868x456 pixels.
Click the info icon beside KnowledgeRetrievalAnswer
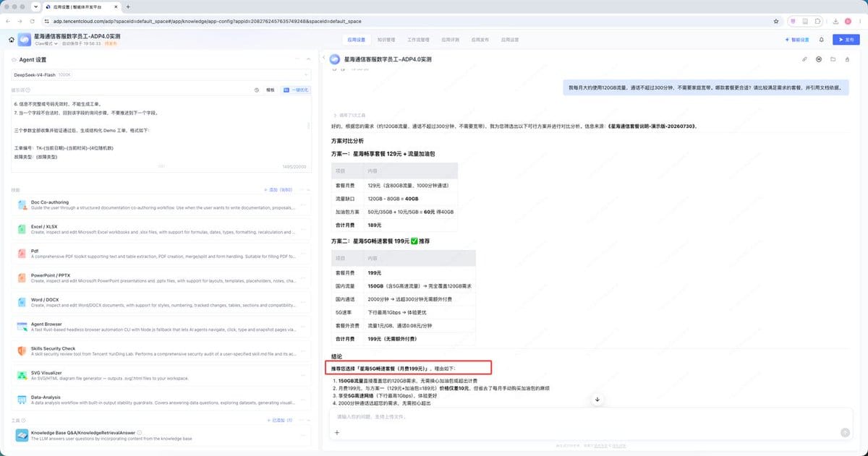coord(140,432)
